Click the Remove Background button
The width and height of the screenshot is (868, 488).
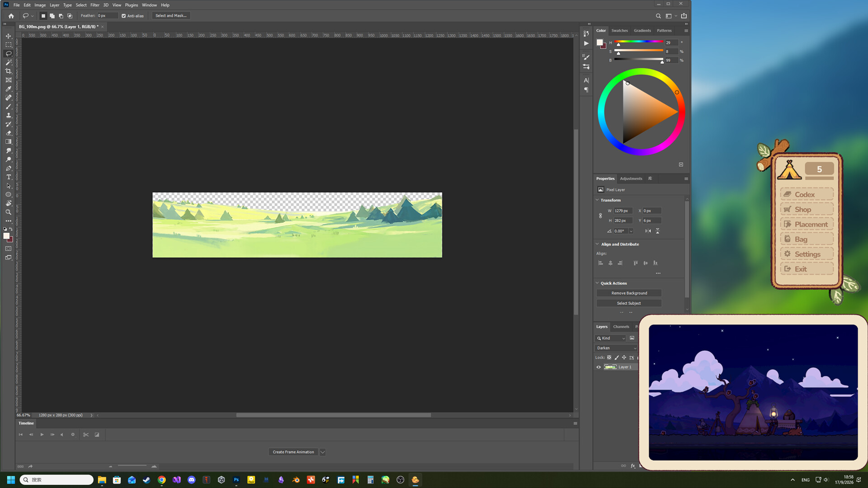[629, 293]
